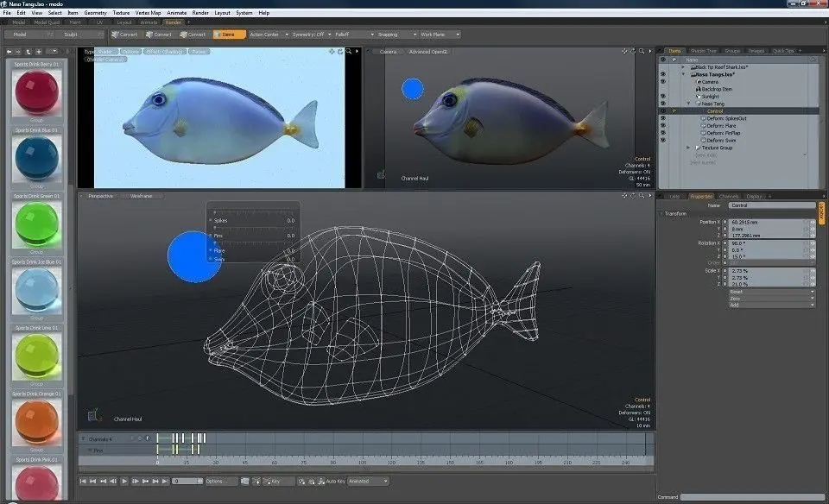829x504 pixels.
Task: Click the render preview zoom magnifier icon
Action: pyautogui.click(x=348, y=51)
